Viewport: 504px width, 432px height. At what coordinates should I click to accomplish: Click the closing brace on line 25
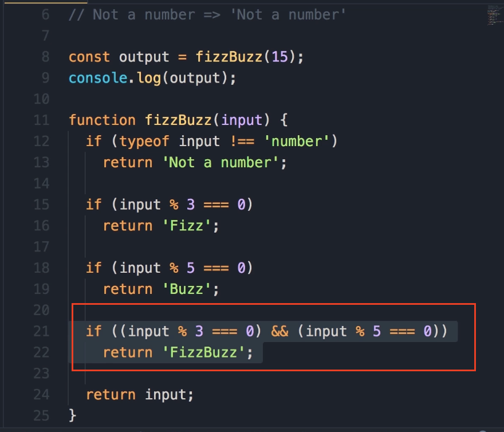(x=72, y=414)
